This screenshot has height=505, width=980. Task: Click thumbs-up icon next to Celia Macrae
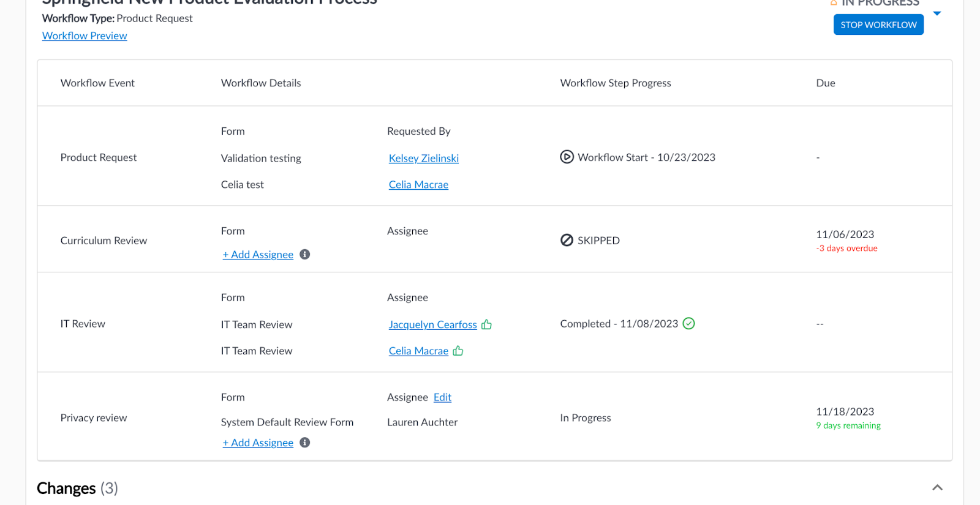pos(458,351)
